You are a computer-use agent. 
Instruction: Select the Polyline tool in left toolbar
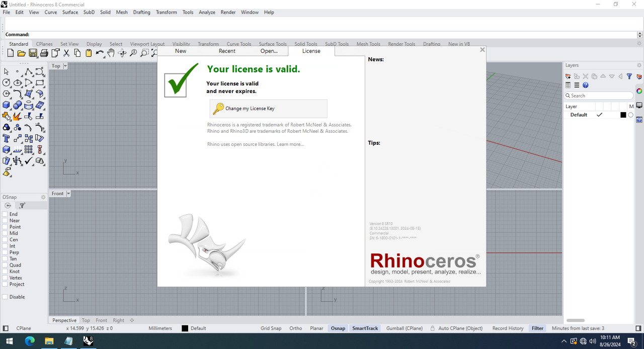(x=29, y=72)
